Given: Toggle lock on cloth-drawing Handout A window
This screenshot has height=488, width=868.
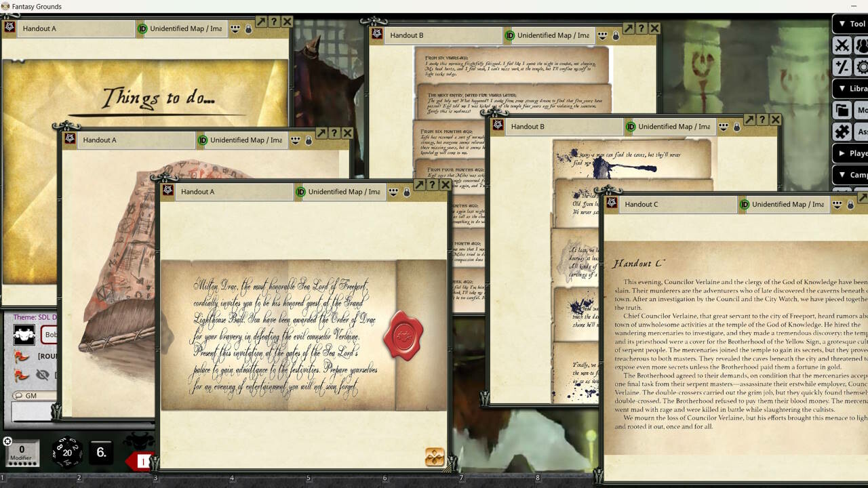Looking at the screenshot, I should pyautogui.click(x=309, y=140).
